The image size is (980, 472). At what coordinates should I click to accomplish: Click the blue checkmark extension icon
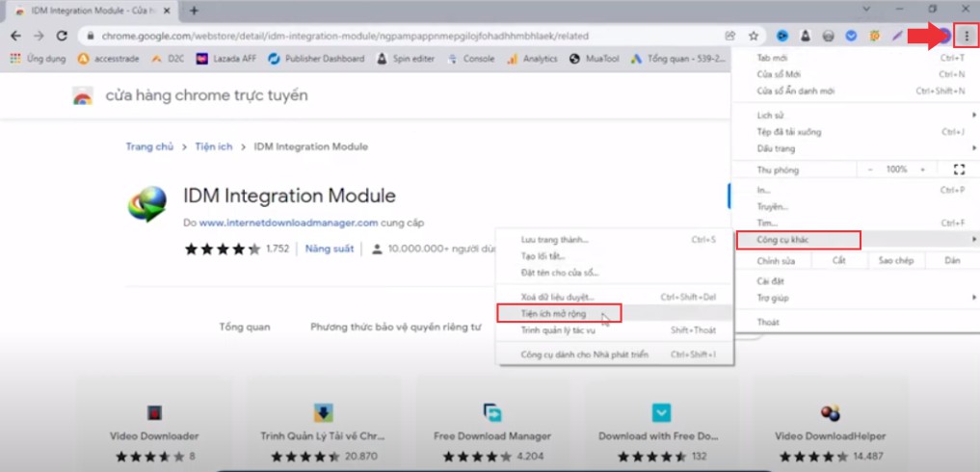[851, 37]
